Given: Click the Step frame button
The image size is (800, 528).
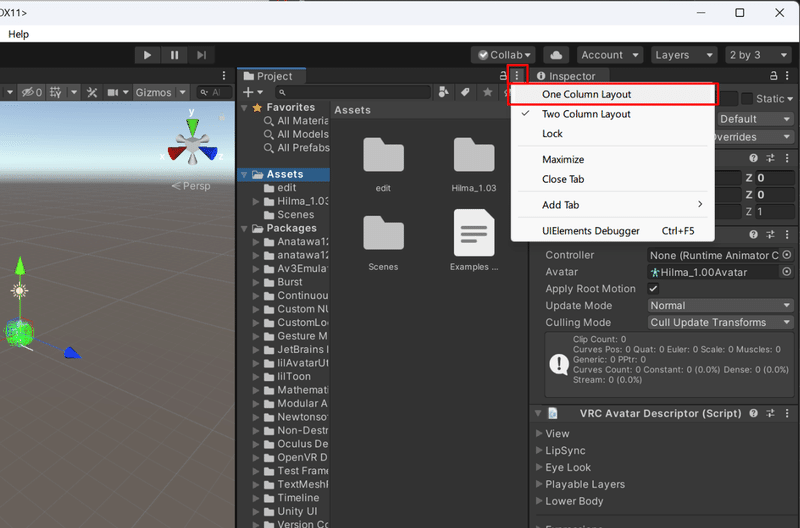Looking at the screenshot, I should pyautogui.click(x=202, y=55).
